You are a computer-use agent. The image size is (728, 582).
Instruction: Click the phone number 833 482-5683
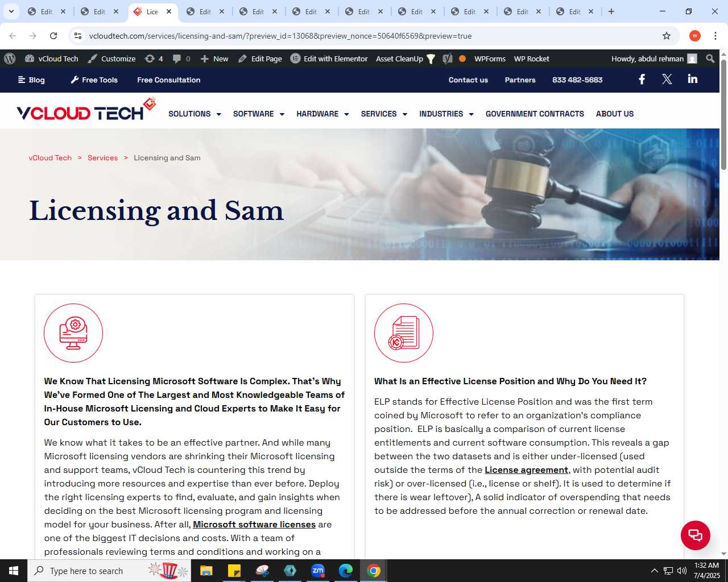[577, 80]
